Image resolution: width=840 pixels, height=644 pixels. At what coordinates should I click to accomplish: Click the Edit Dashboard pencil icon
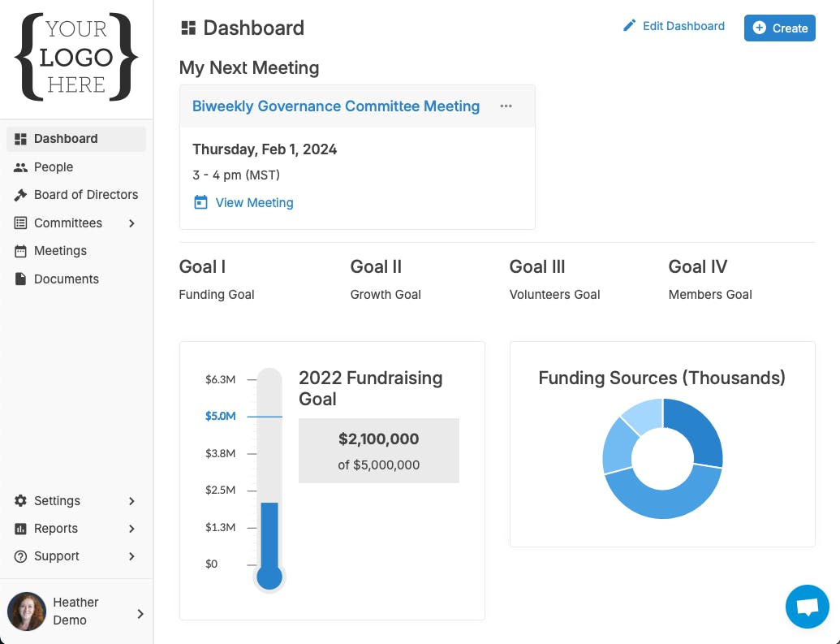pyautogui.click(x=630, y=25)
